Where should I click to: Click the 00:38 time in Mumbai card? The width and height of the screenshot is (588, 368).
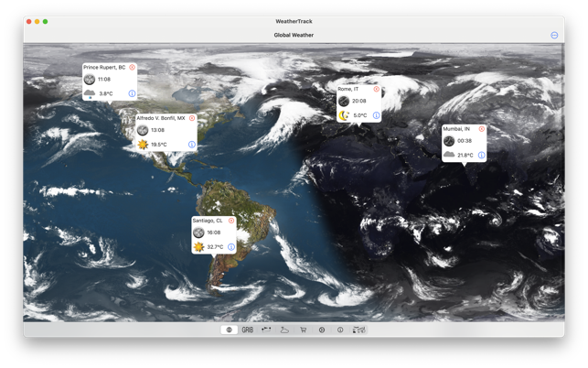[465, 141]
